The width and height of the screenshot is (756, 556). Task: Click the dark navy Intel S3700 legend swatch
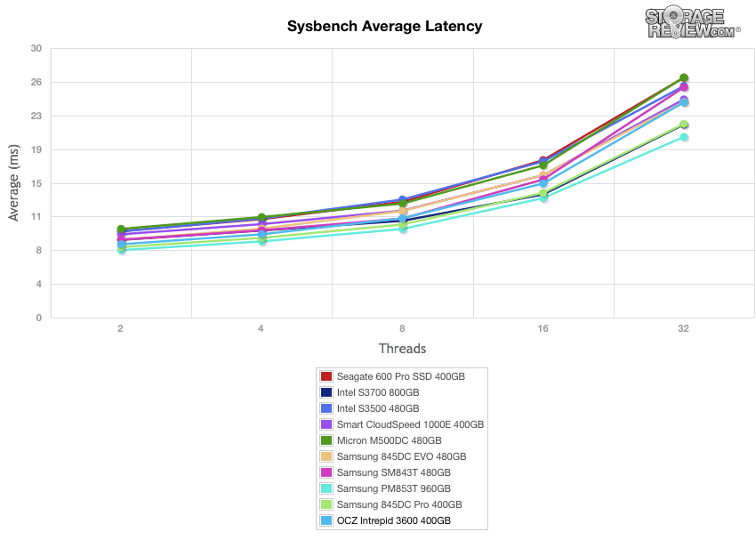(326, 392)
